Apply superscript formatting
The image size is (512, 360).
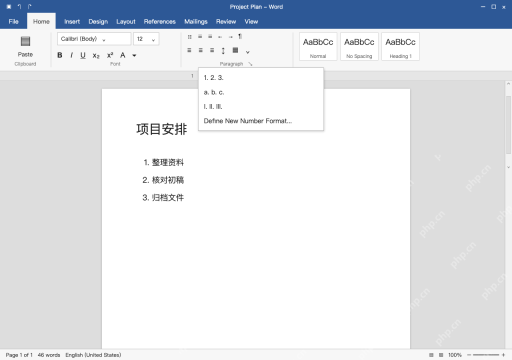(x=110, y=55)
